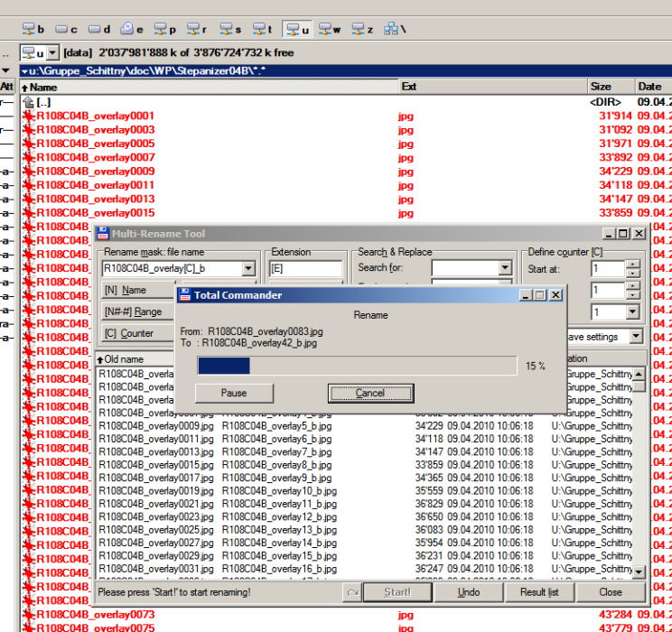
Task: Sort file panel by Ext column
Action: point(493,87)
